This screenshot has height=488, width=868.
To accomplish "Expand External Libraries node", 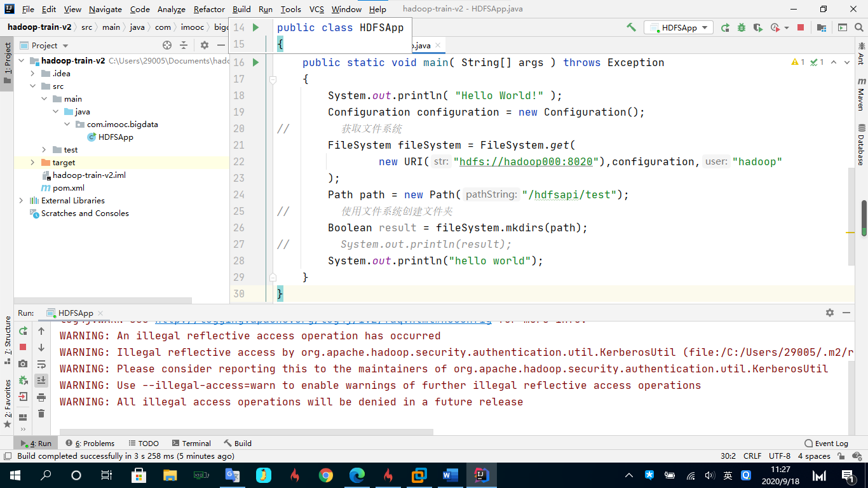I will pos(21,201).
